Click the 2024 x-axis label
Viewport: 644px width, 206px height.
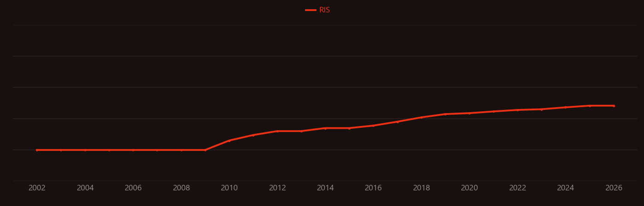pyautogui.click(x=565, y=188)
